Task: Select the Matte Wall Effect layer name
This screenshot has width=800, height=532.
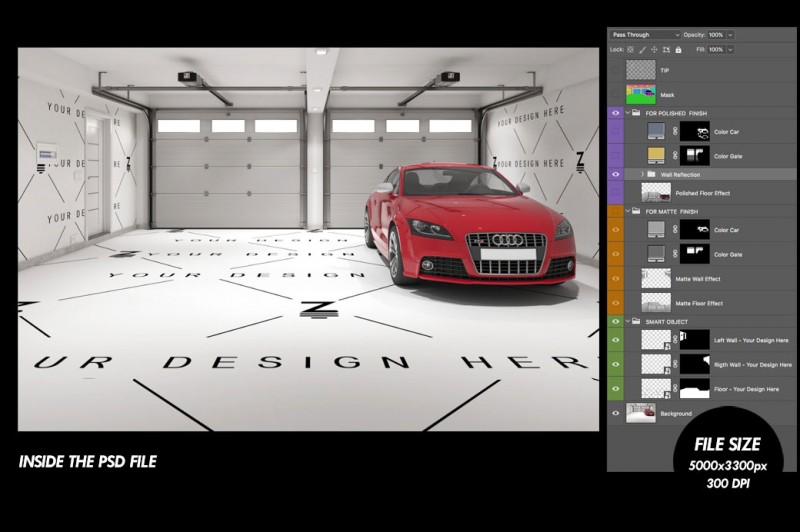Action: [x=698, y=278]
